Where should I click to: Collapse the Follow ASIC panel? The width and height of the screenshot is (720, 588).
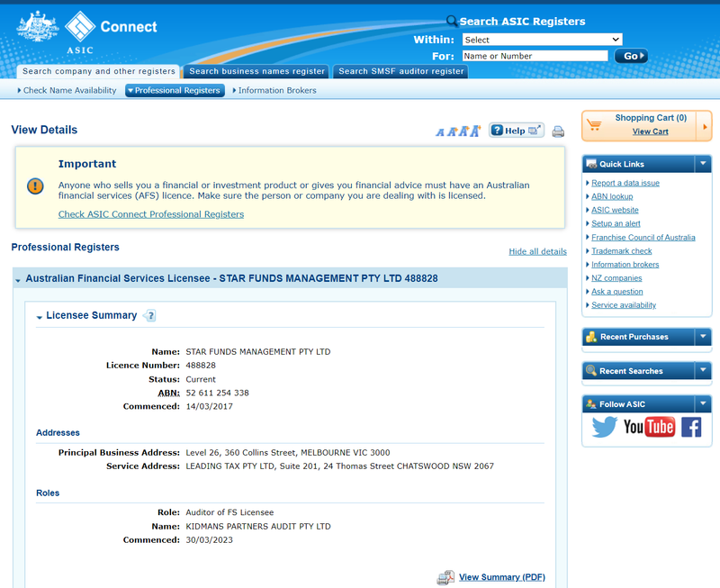(703, 403)
